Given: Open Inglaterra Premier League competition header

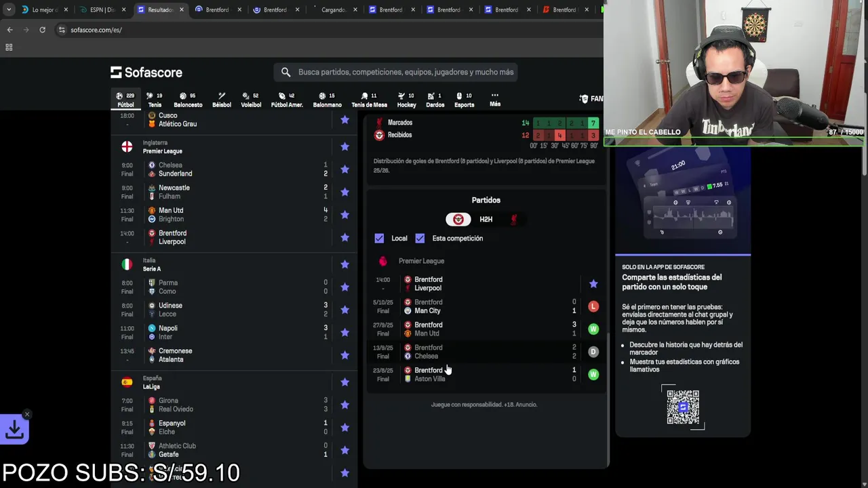Looking at the screenshot, I should pos(162,147).
